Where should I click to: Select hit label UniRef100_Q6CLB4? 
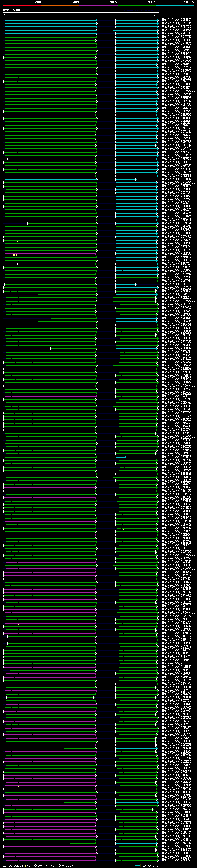coord(177,860)
